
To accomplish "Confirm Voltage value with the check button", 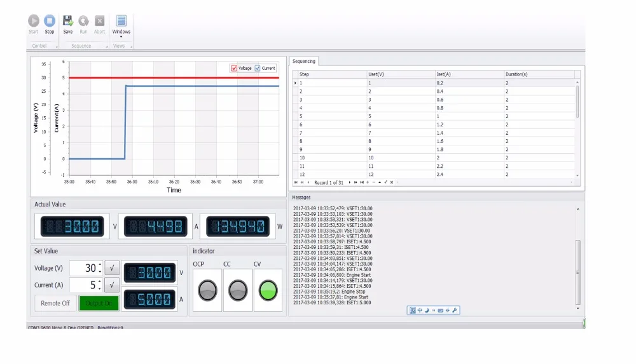I will point(112,268).
